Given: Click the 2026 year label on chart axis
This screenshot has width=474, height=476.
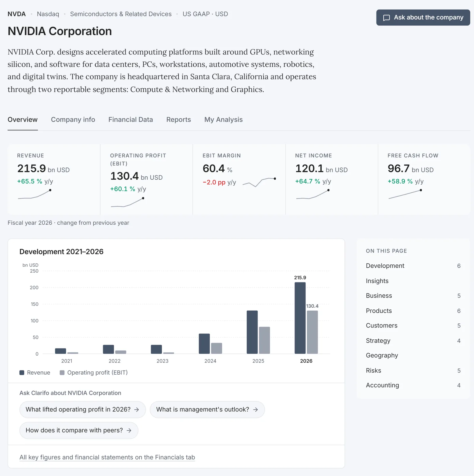Looking at the screenshot, I should tap(306, 361).
